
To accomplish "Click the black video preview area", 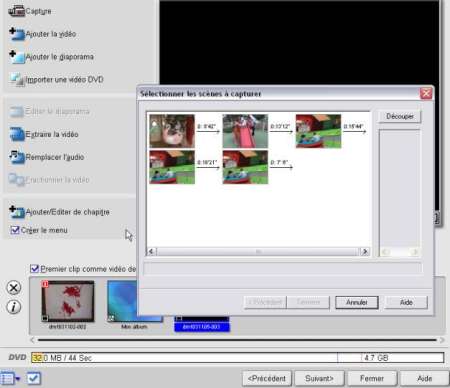I will click(299, 42).
